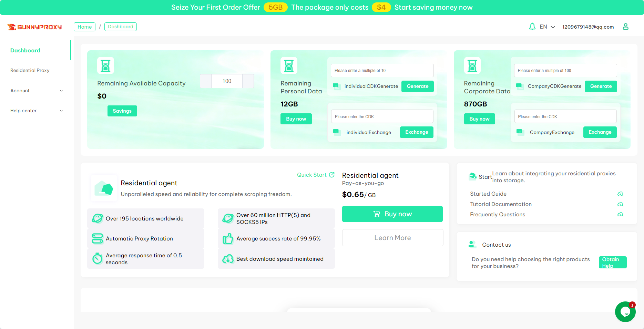Decrease capacity with the minus button
The width and height of the screenshot is (644, 329).
point(206,81)
